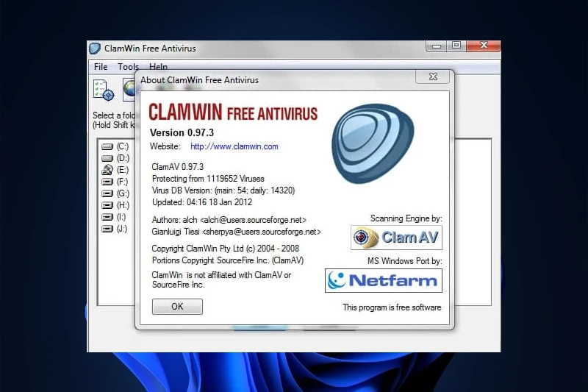Select the (G:) drive

pyautogui.click(x=115, y=193)
